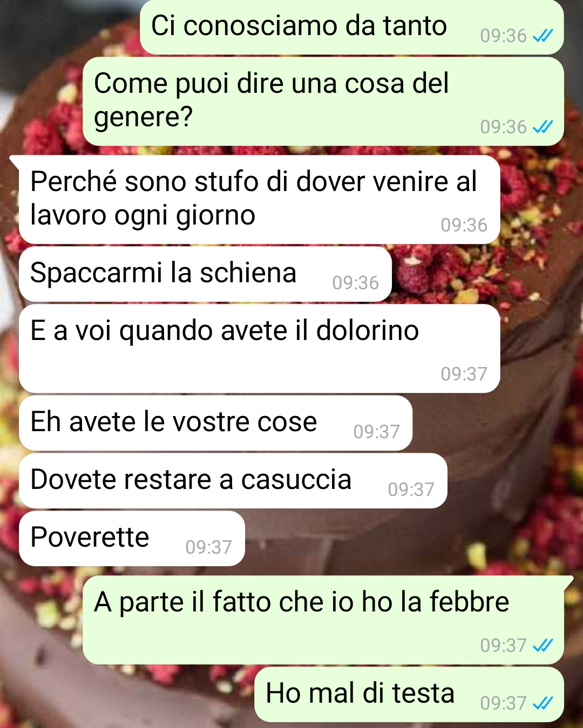Click the 09:37 timestamp on 'Poverette' message
This screenshot has height=728, width=583.
point(208,547)
